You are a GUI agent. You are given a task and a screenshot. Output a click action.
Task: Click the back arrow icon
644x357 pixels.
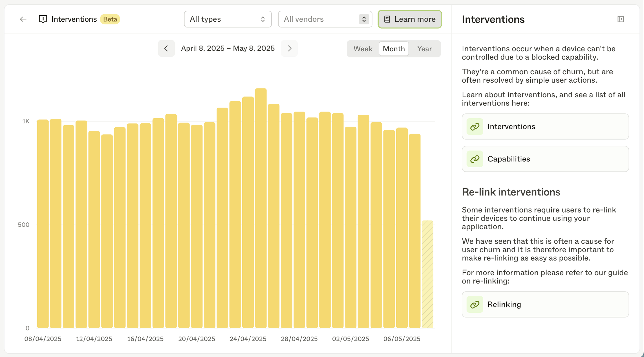point(23,19)
